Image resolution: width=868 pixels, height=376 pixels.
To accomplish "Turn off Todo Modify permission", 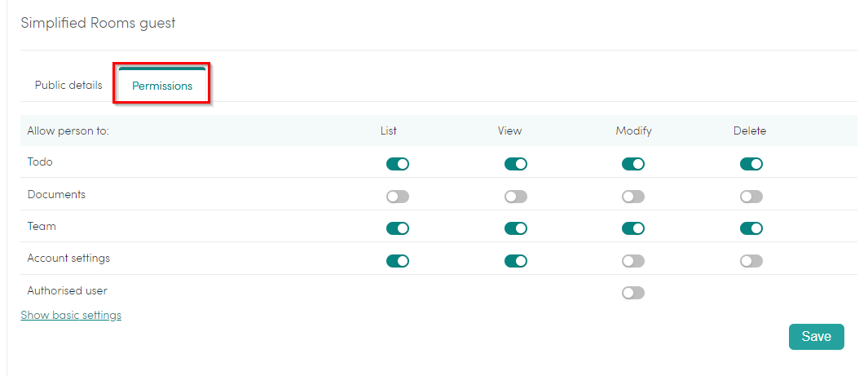I will pos(633,164).
